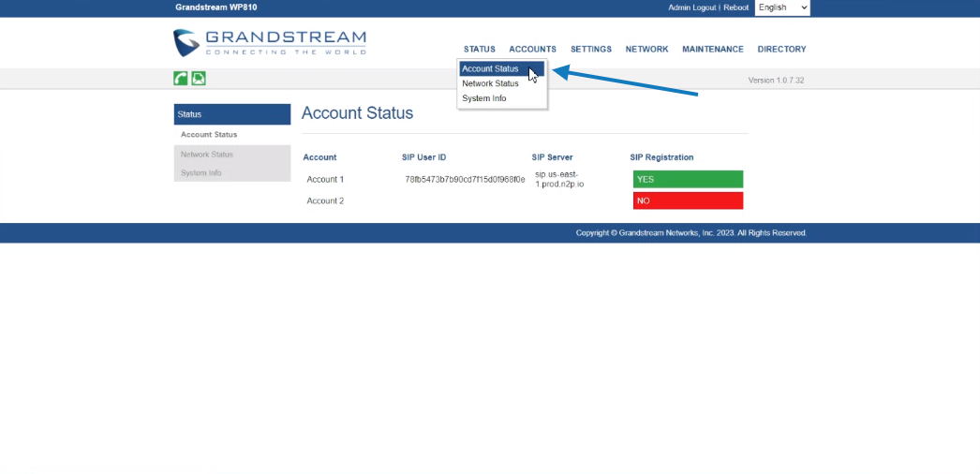Image resolution: width=980 pixels, height=474 pixels.
Task: Select Network Status in the dropdown menu
Action: [x=502, y=83]
